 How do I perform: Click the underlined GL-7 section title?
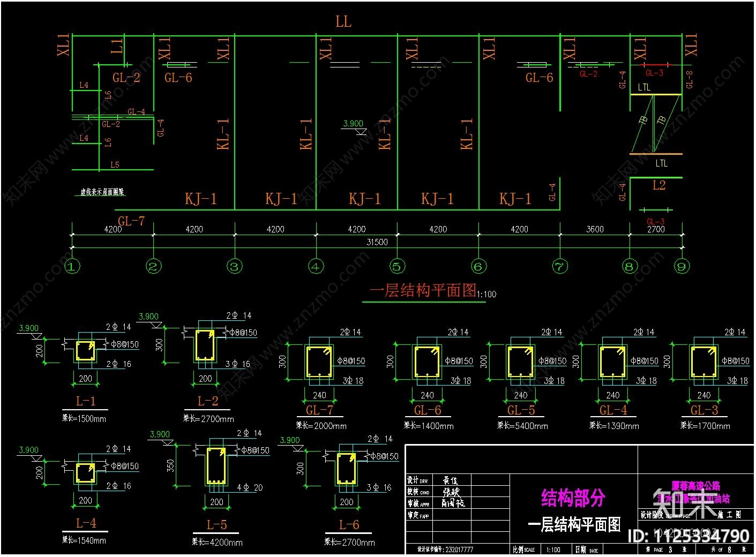[319, 410]
